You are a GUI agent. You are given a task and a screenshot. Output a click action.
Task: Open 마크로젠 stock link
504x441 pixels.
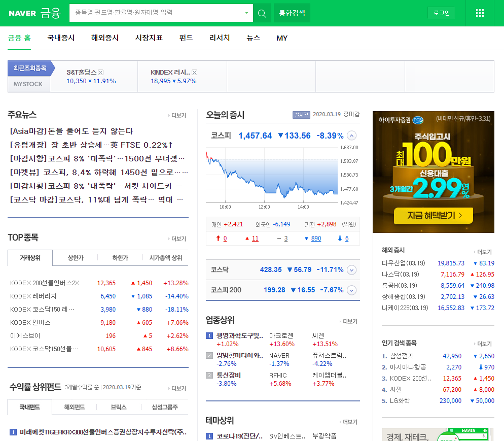click(x=281, y=336)
